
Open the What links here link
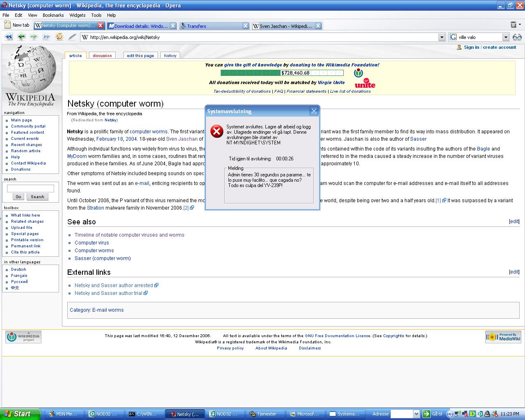coord(25,215)
